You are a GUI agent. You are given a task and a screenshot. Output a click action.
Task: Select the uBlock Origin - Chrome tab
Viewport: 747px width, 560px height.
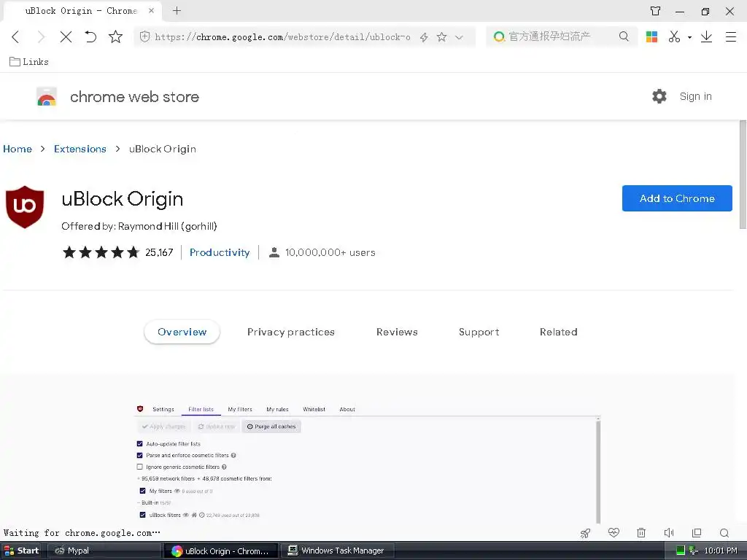point(82,11)
